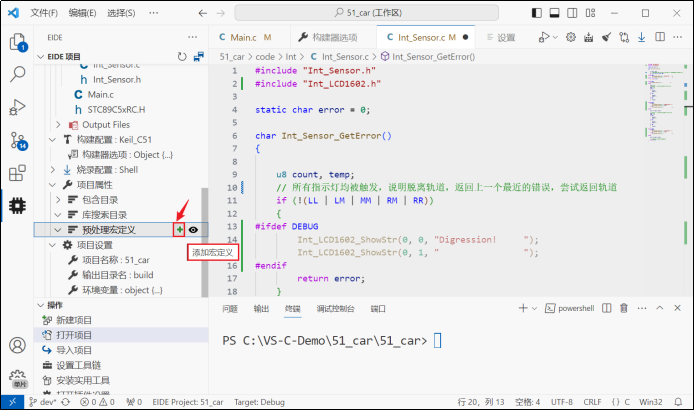Screen dimensions: 695x411
Task: Click the 51_car command center search box
Action: (x=367, y=13)
